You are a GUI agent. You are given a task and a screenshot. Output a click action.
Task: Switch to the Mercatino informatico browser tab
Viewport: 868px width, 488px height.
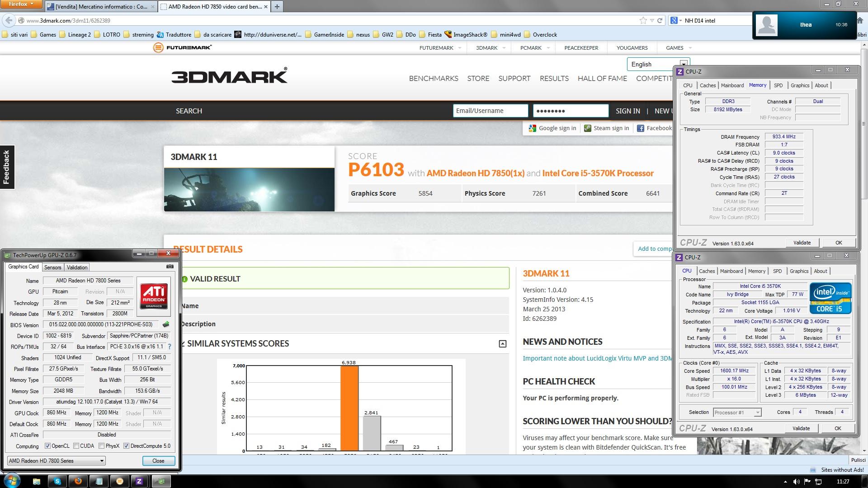[101, 7]
